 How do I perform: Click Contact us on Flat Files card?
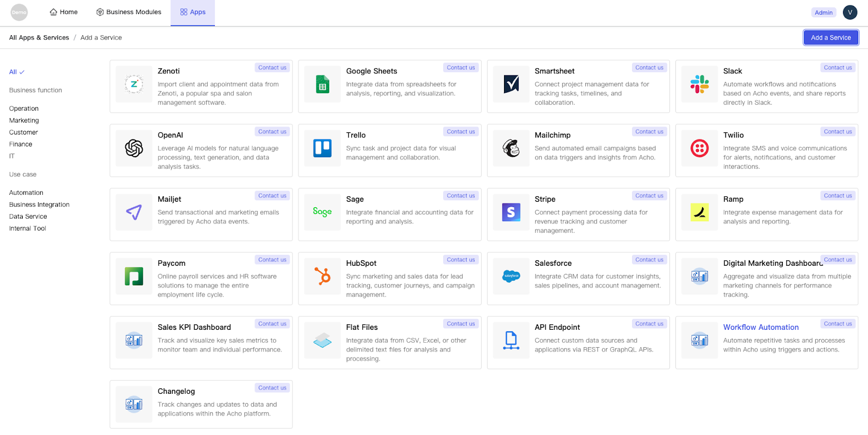tap(461, 324)
